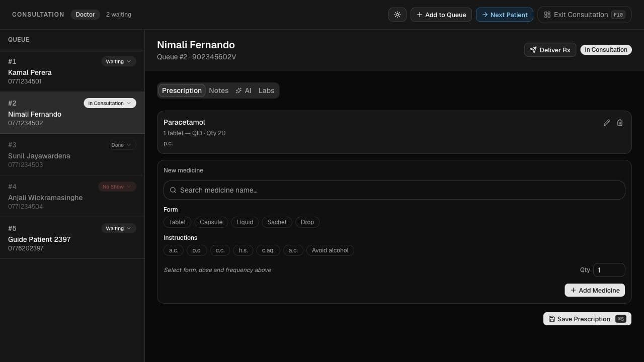Edit the Paracetamol prescription with pencil icon
This screenshot has height=362, width=644.
607,123
